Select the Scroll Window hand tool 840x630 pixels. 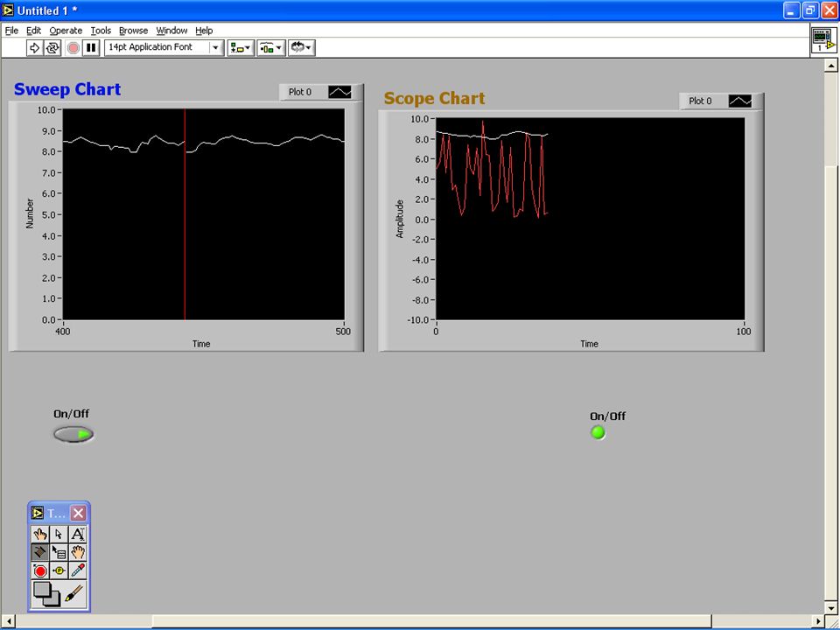tap(78, 552)
